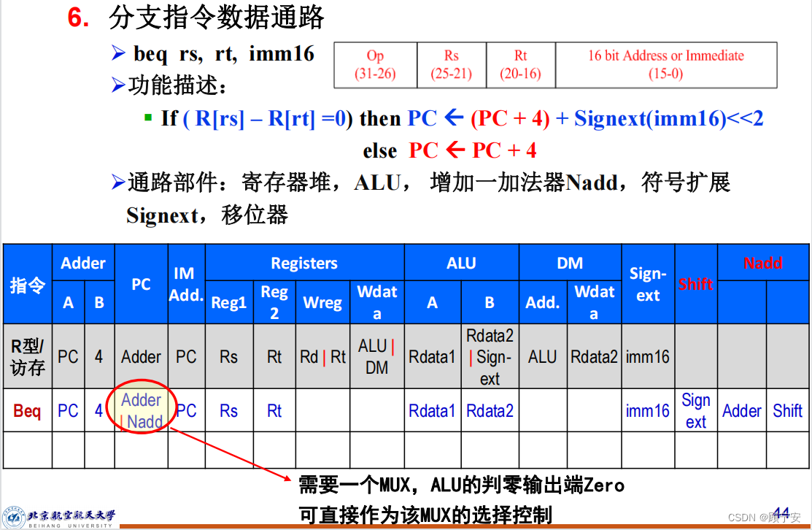Select the Shift column header
The height and width of the screenshot is (530, 812).
click(x=695, y=283)
